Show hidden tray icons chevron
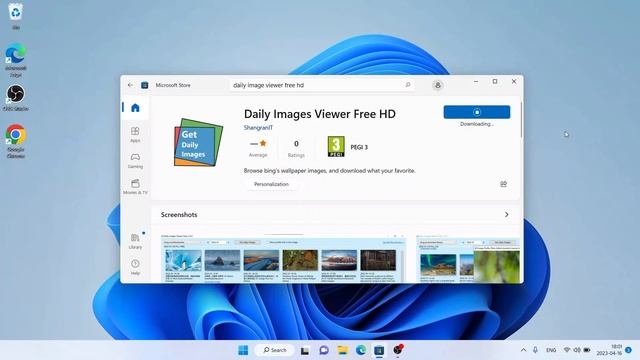This screenshot has height=360, width=640. click(x=523, y=350)
